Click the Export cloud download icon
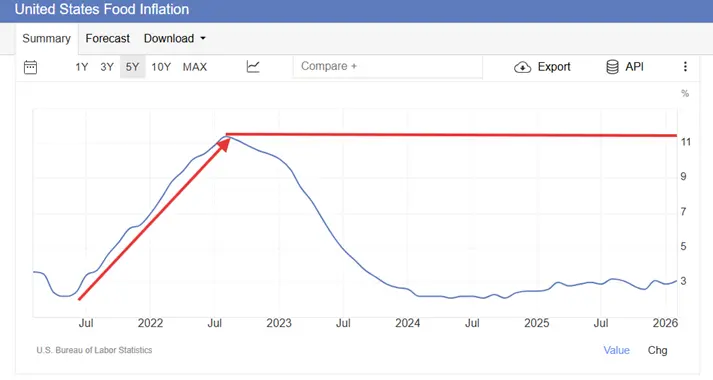Viewport: 713px width, 380px height. [x=522, y=67]
